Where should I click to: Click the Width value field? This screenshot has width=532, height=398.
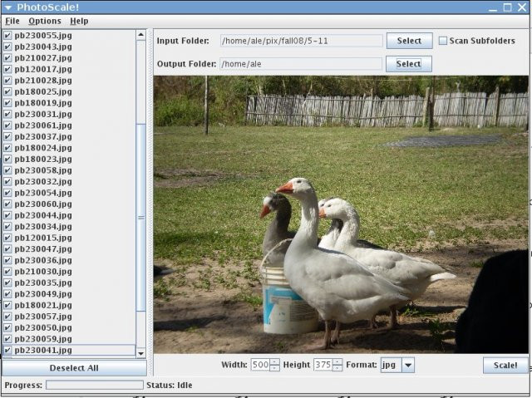pyautogui.click(x=260, y=365)
